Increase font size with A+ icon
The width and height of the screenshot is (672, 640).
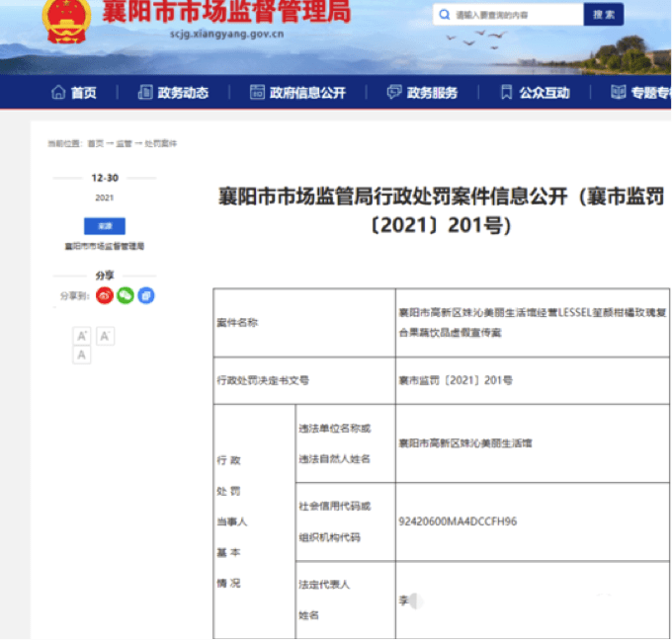tap(83, 336)
